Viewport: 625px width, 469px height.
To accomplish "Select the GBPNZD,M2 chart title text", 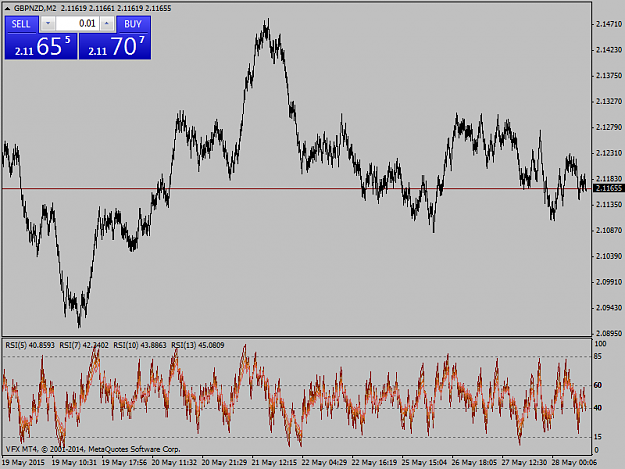I will [x=35, y=8].
